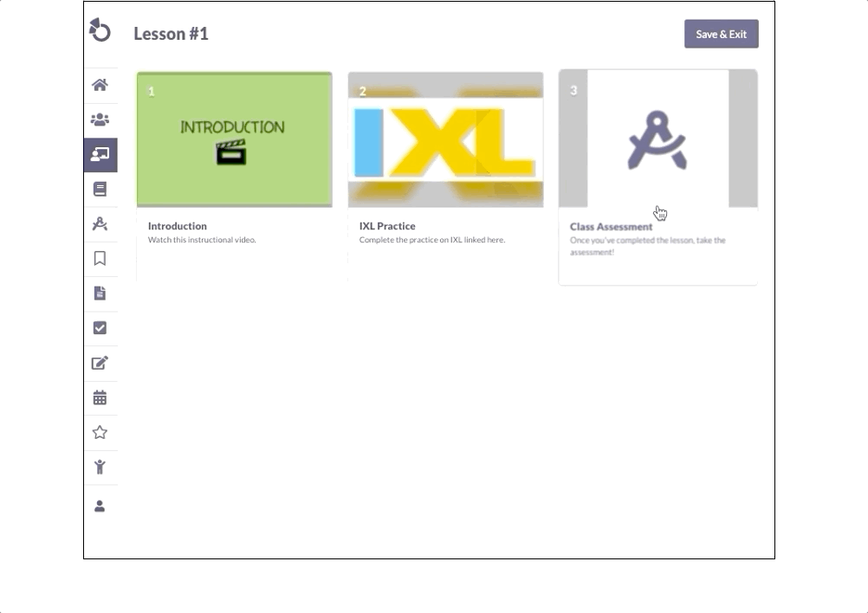
Task: Click the star icon in sidebar
Action: (100, 432)
